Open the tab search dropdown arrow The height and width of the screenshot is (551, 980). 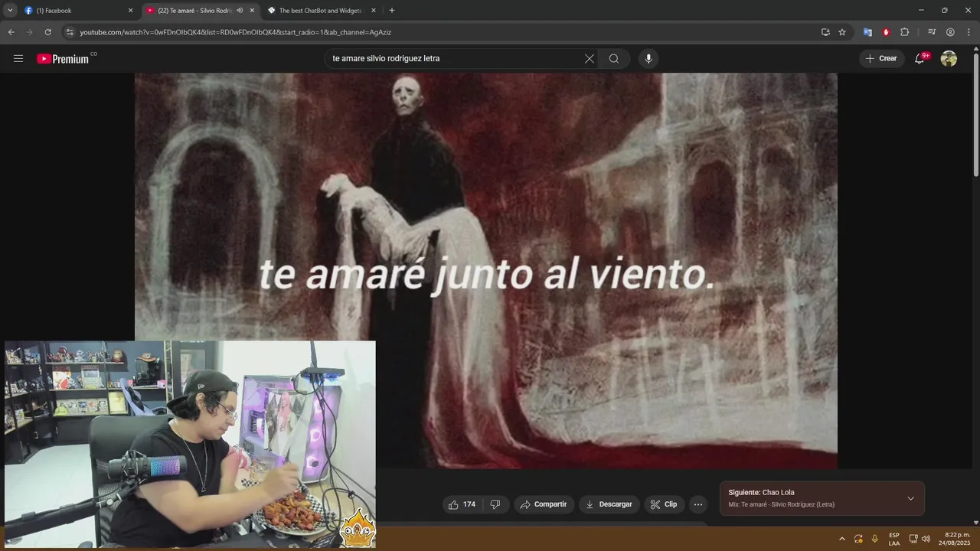[x=10, y=11]
